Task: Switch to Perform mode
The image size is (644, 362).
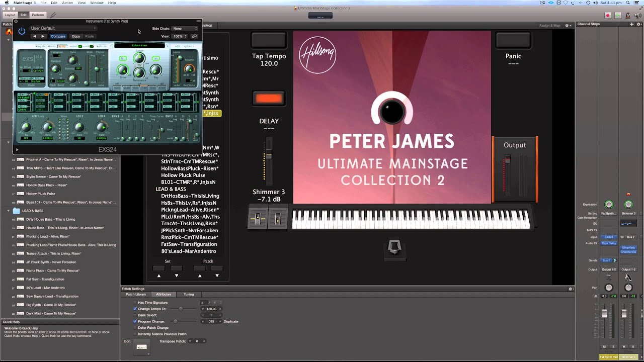Action: pyautogui.click(x=38, y=15)
